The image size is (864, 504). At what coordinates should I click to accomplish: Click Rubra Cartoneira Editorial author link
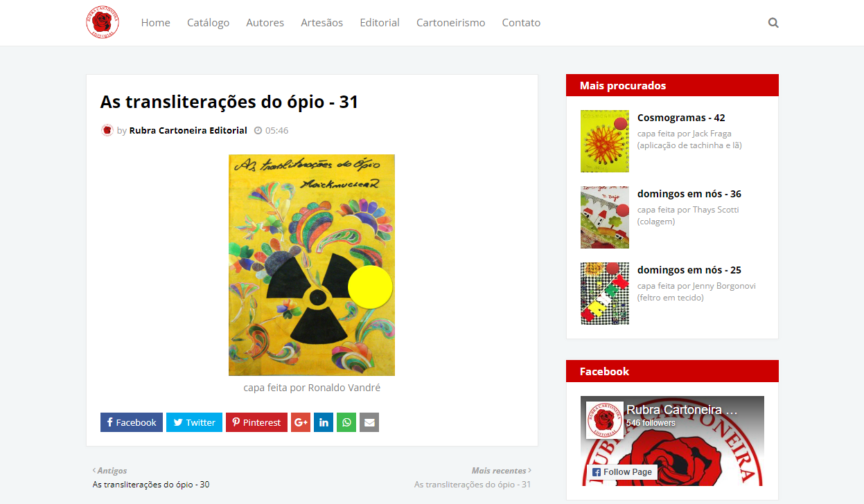(x=188, y=130)
